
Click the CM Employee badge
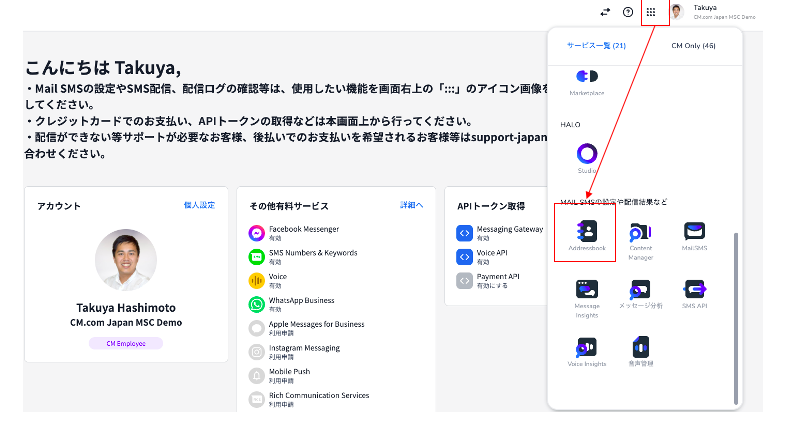(126, 344)
